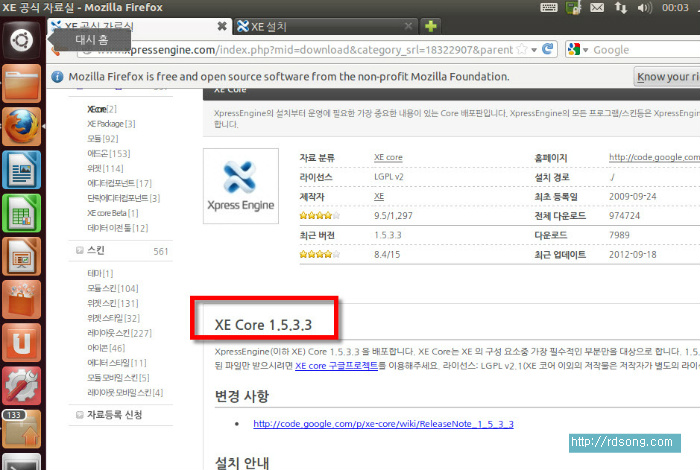Click the clock showing 00:03
Screen dimensions: 700x470
(675, 8)
